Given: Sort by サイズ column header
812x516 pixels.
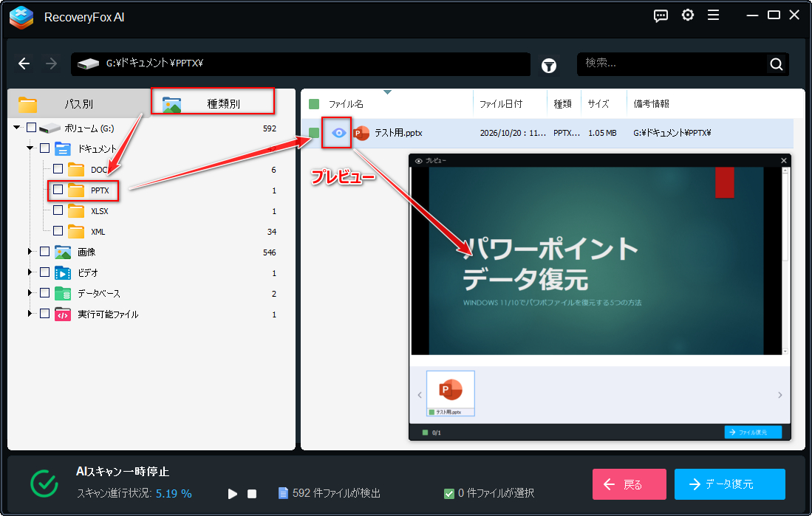Looking at the screenshot, I should pos(598,104).
